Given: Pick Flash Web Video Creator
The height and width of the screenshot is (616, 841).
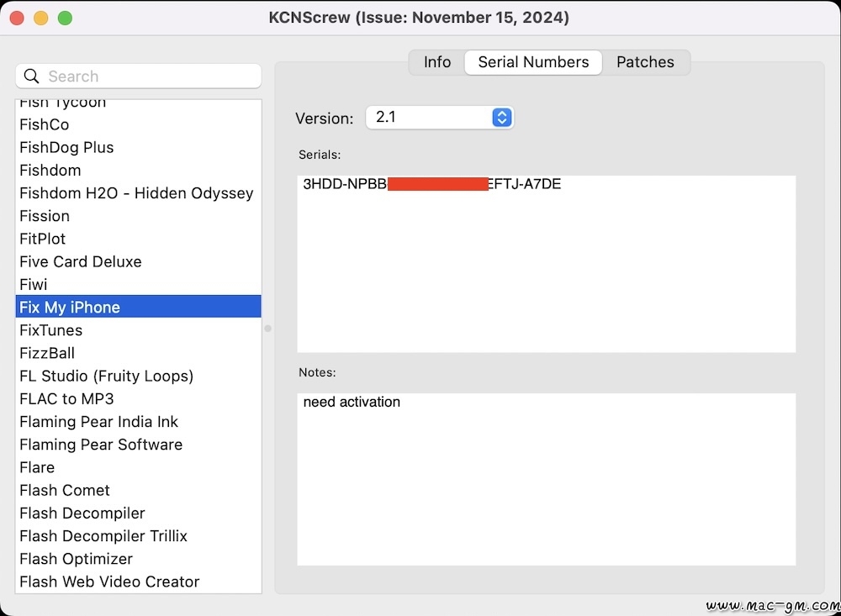Looking at the screenshot, I should pos(139,582).
